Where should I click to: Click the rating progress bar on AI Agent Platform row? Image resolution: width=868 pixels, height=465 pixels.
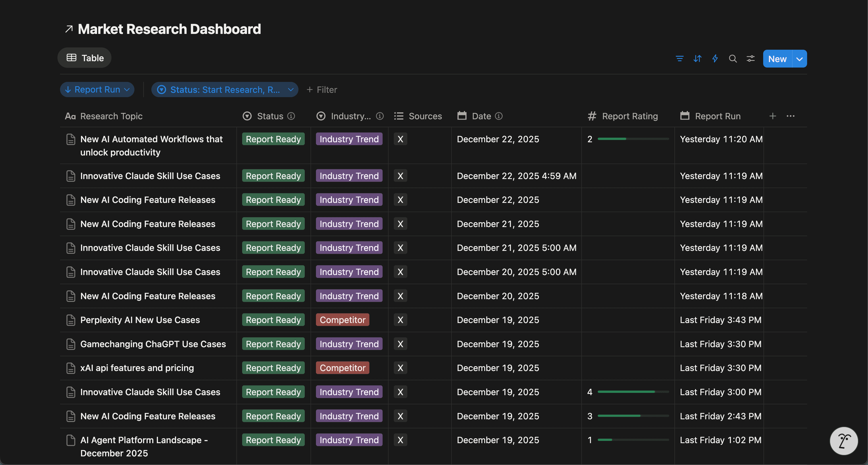tap(633, 440)
